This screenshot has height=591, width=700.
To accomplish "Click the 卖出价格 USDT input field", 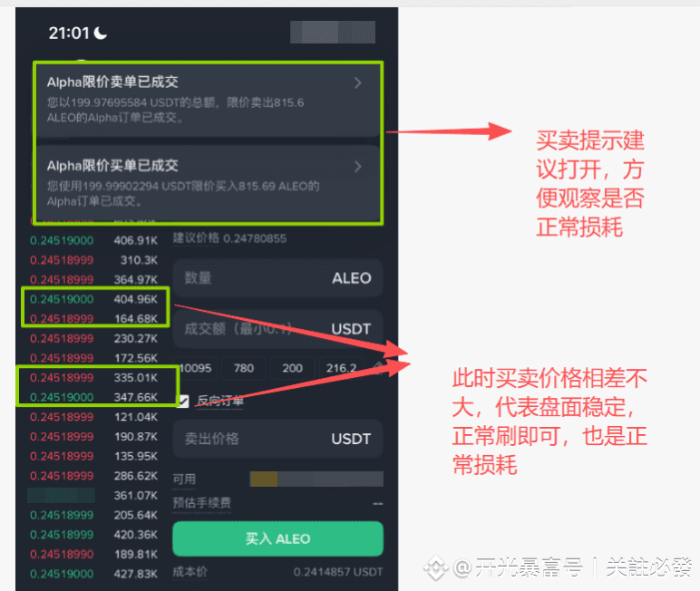I will pos(277,439).
